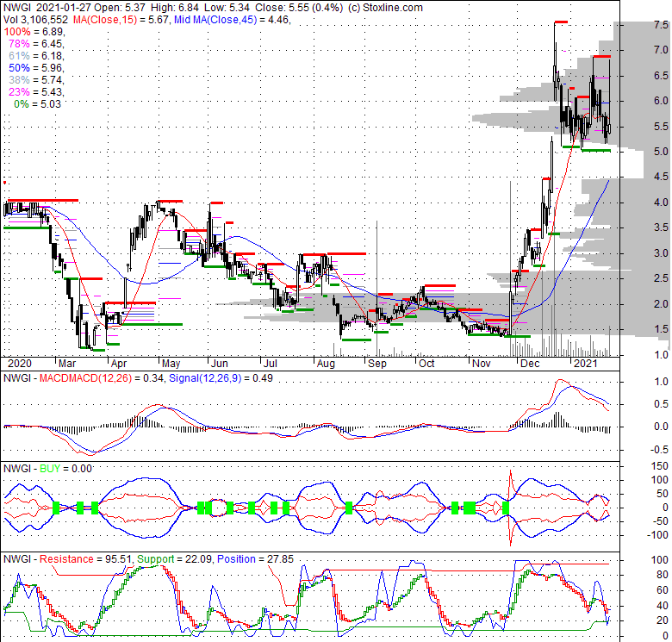Click the '2021' x-axis label
Viewport: 672px width, 642px height.
pos(585,364)
